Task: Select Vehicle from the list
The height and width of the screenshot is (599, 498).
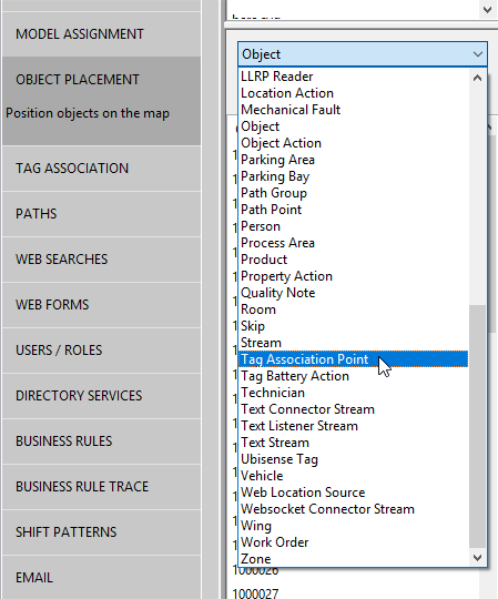Action: [353, 476]
